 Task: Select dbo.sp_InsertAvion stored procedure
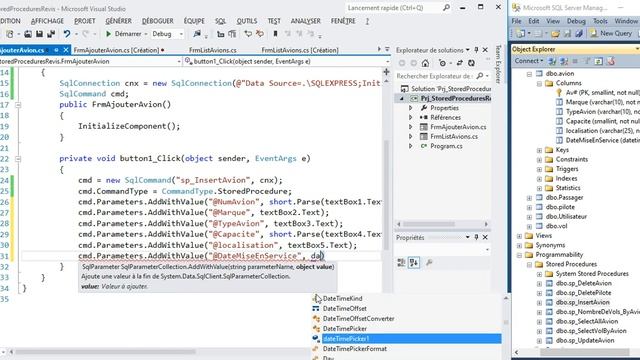click(582, 302)
